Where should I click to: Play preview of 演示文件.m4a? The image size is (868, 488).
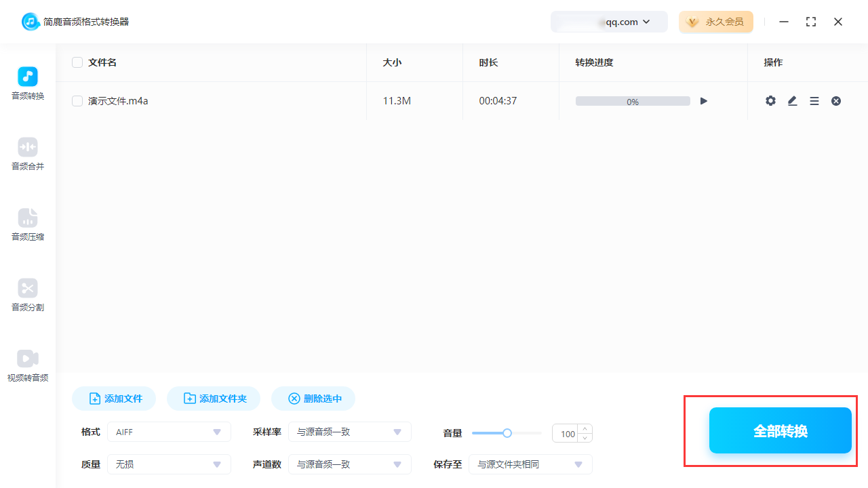tap(703, 100)
